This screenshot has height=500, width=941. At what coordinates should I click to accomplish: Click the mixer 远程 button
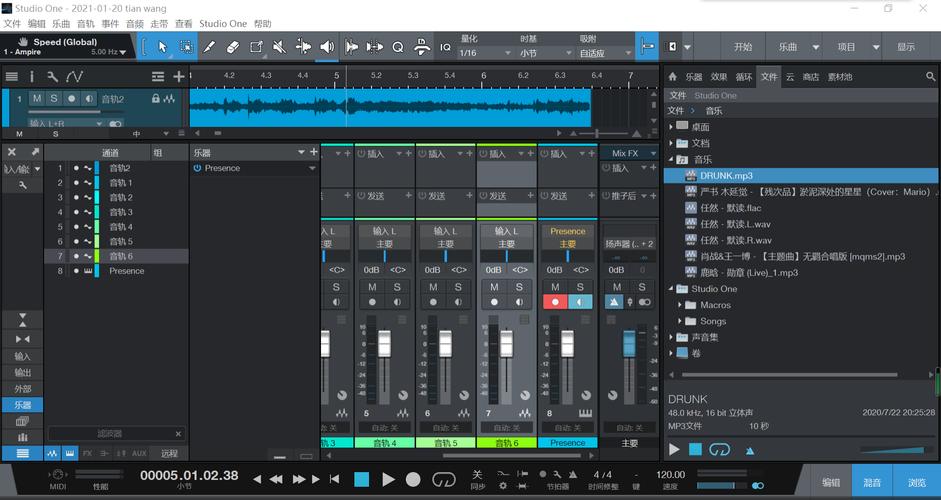point(169,453)
